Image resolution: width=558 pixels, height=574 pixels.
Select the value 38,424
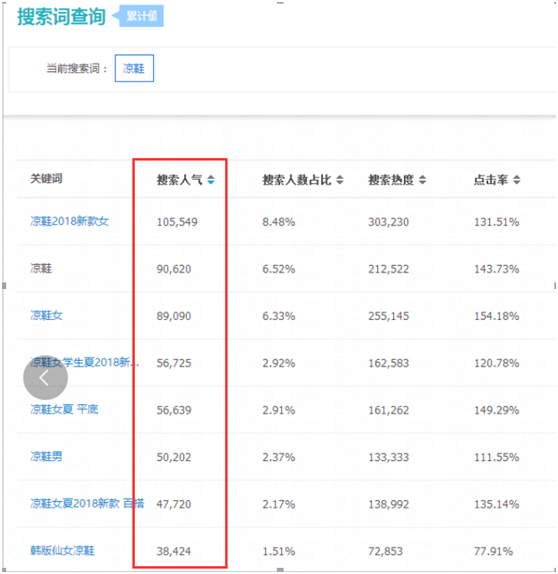[x=174, y=551]
